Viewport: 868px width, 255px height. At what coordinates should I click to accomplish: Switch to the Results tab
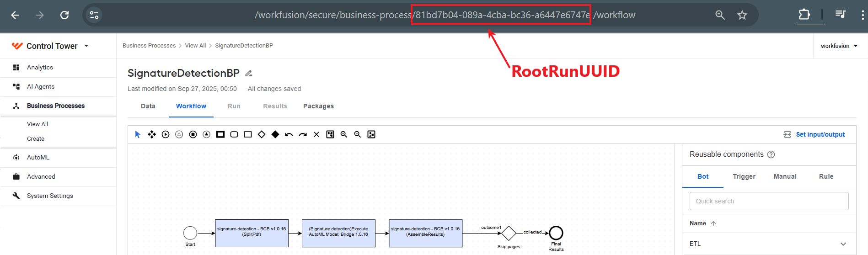pos(275,106)
